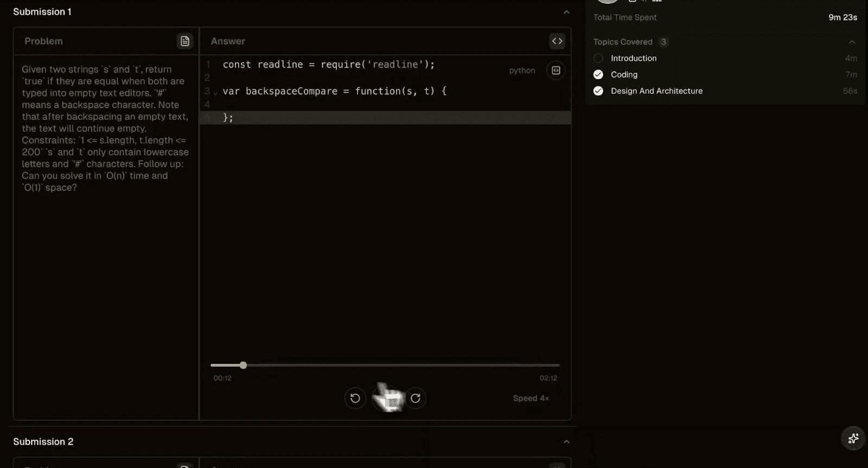Click line number 2 in the editor gutter
Image resolution: width=868 pixels, height=468 pixels.
(207, 78)
